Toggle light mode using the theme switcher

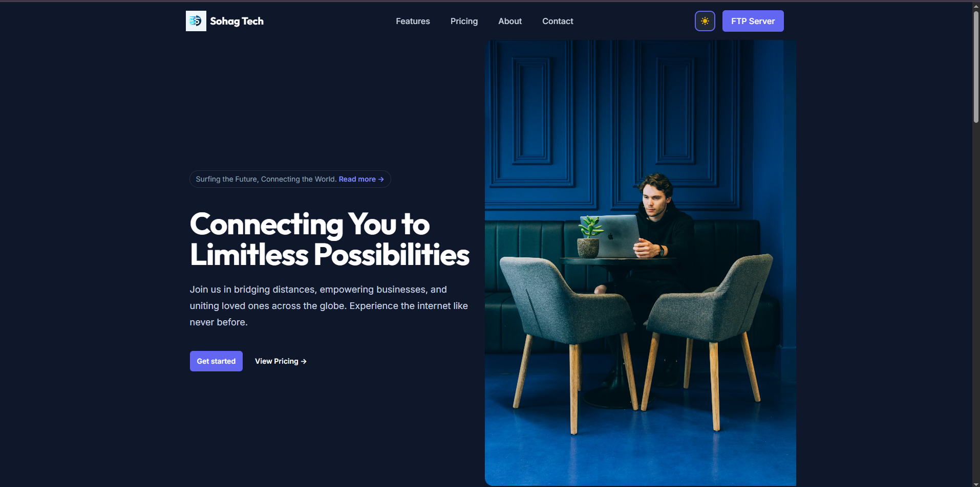pos(705,21)
